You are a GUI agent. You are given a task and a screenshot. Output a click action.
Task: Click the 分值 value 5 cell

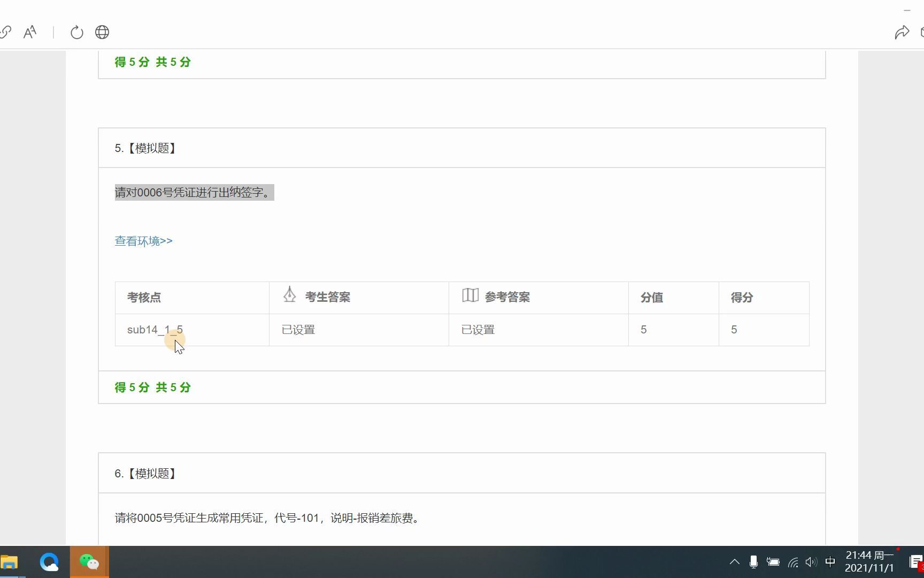coord(674,330)
